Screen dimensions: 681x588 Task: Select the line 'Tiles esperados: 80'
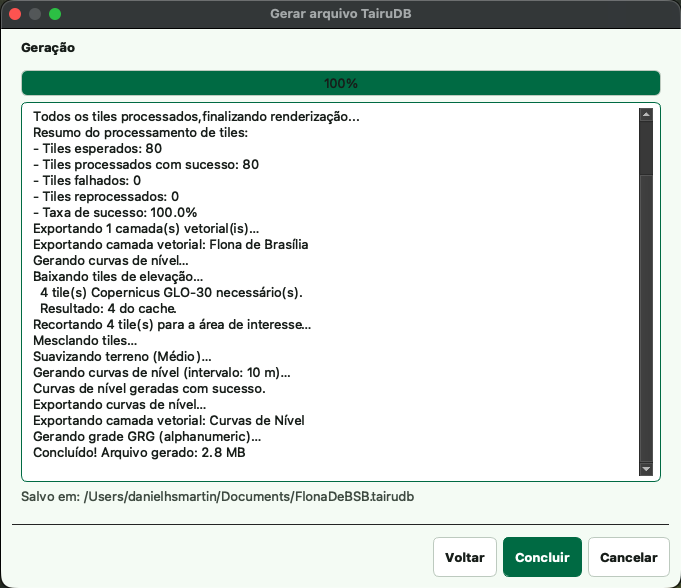(x=97, y=149)
